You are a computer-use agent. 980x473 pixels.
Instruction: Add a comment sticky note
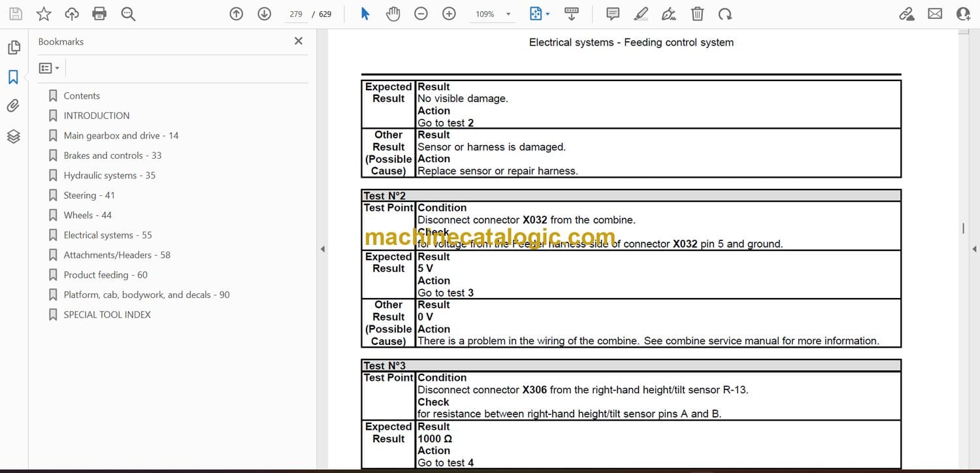click(613, 14)
